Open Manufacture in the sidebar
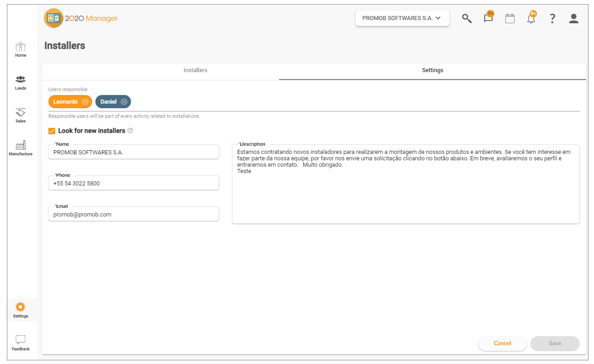The image size is (594, 364). tap(21, 148)
